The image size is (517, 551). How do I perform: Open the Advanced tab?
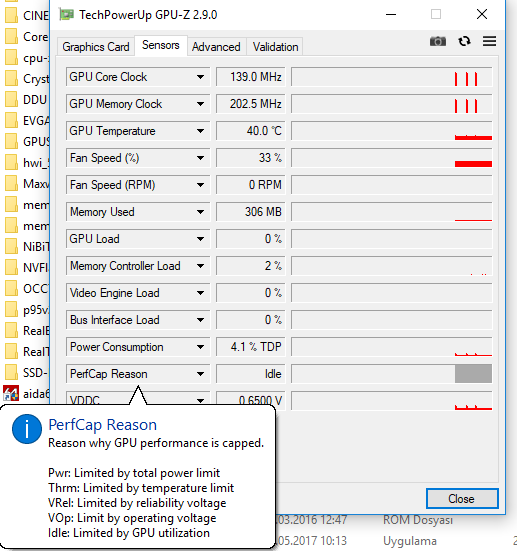(216, 47)
